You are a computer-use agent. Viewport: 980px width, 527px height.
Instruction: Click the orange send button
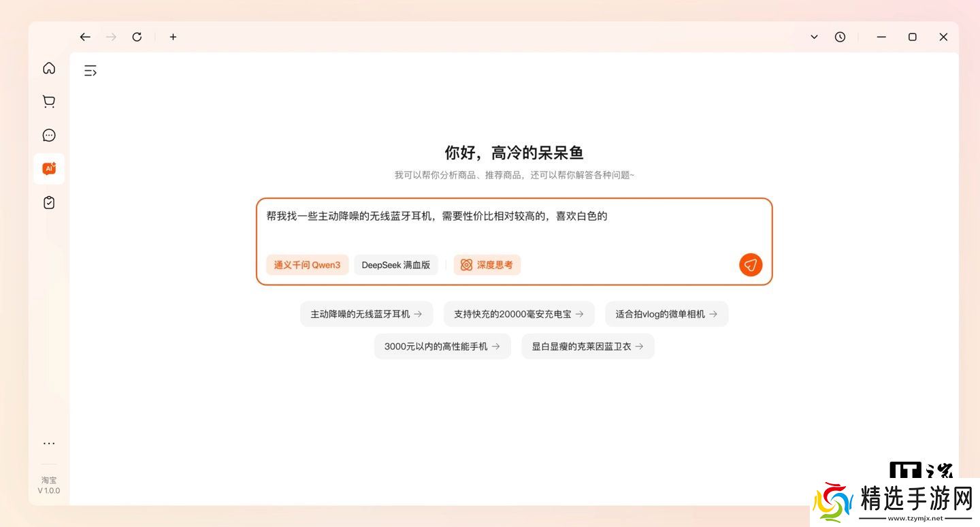pyautogui.click(x=750, y=265)
